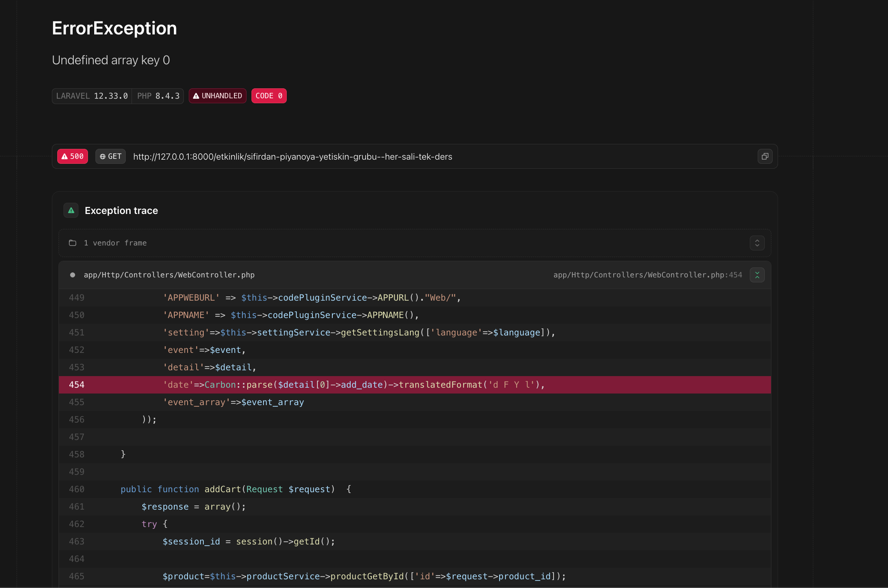888x588 pixels.
Task: Expand the 1 vendor frame row
Action: (x=757, y=243)
